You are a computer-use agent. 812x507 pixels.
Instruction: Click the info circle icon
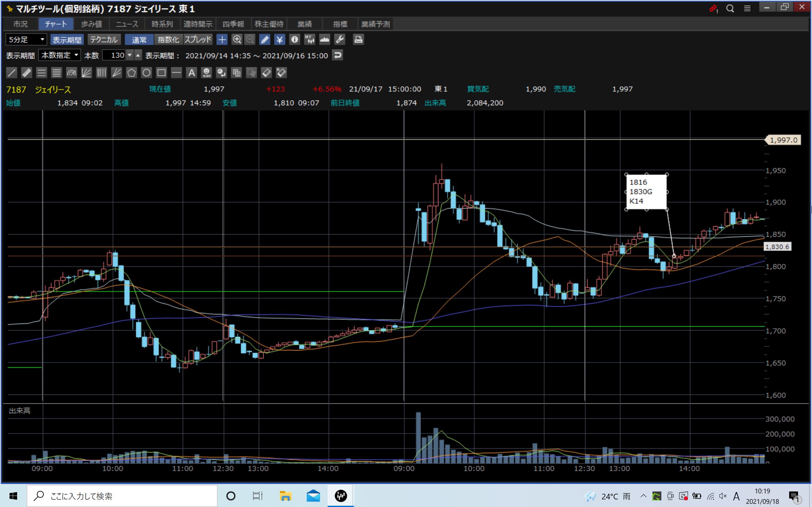coord(294,40)
